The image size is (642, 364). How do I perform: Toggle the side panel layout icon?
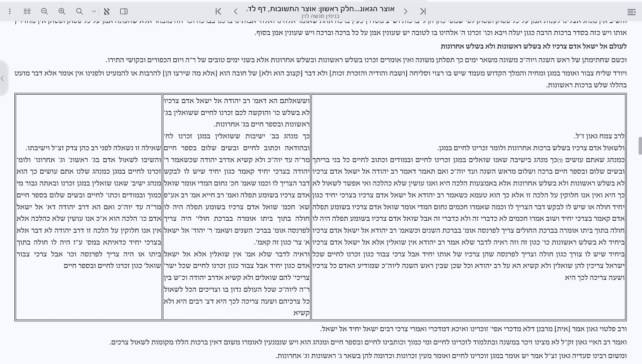[x=124, y=12]
